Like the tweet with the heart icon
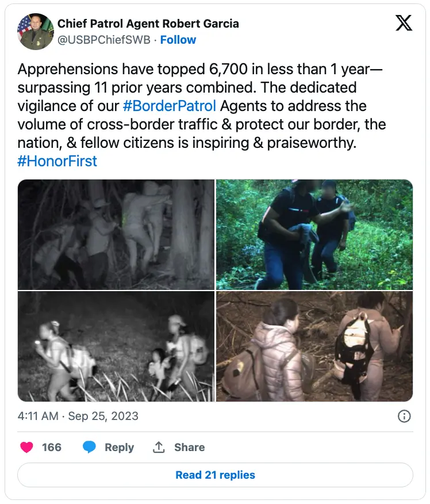The width and height of the screenshot is (430, 504). click(26, 447)
